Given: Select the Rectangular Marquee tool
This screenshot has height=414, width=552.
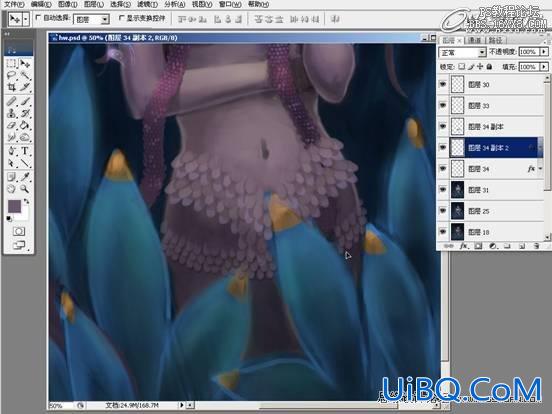Looking at the screenshot, I should [x=12, y=64].
